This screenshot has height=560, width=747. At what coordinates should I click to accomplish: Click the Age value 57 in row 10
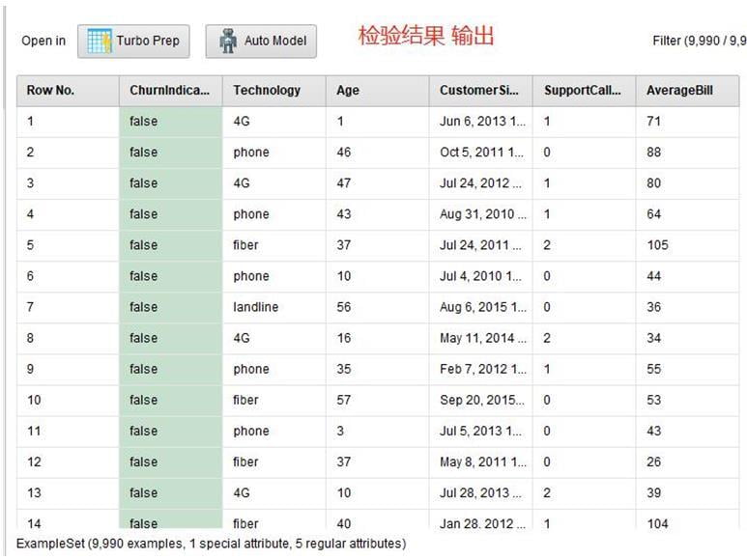344,400
